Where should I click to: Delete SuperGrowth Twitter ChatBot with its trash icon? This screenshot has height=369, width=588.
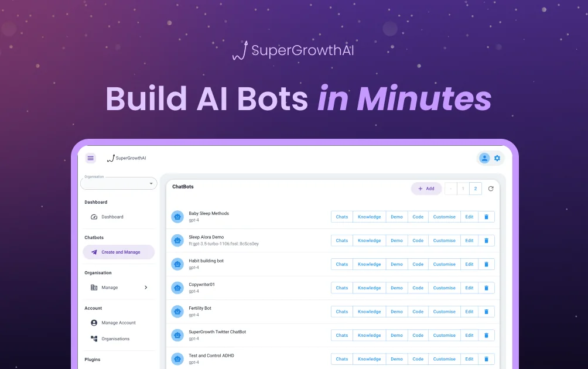click(486, 335)
